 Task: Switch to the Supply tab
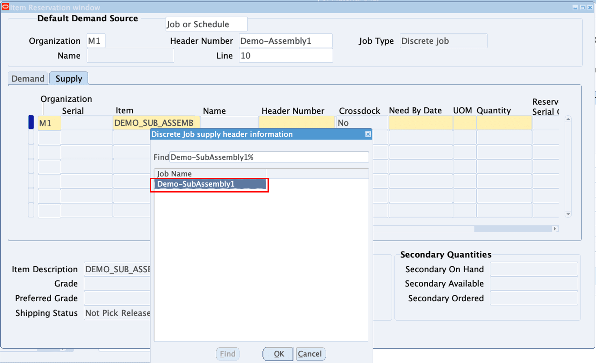tap(69, 78)
